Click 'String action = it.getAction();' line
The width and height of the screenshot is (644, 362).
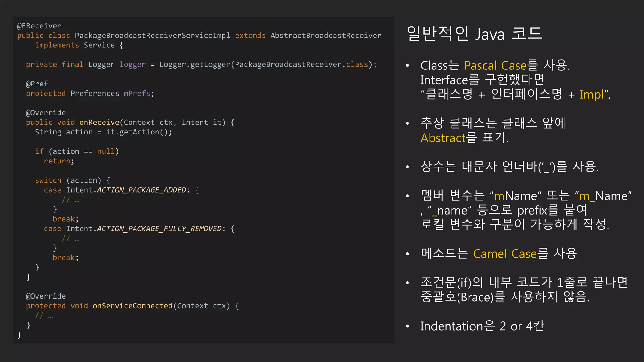pyautogui.click(x=104, y=132)
